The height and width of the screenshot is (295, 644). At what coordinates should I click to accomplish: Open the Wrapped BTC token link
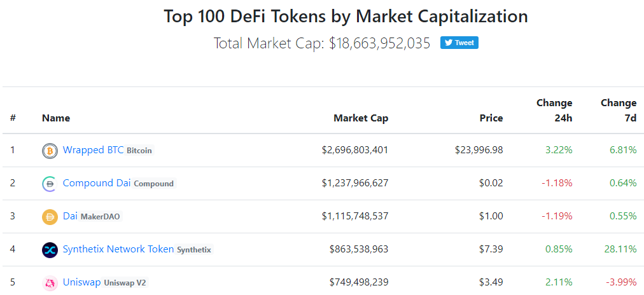[x=93, y=150]
